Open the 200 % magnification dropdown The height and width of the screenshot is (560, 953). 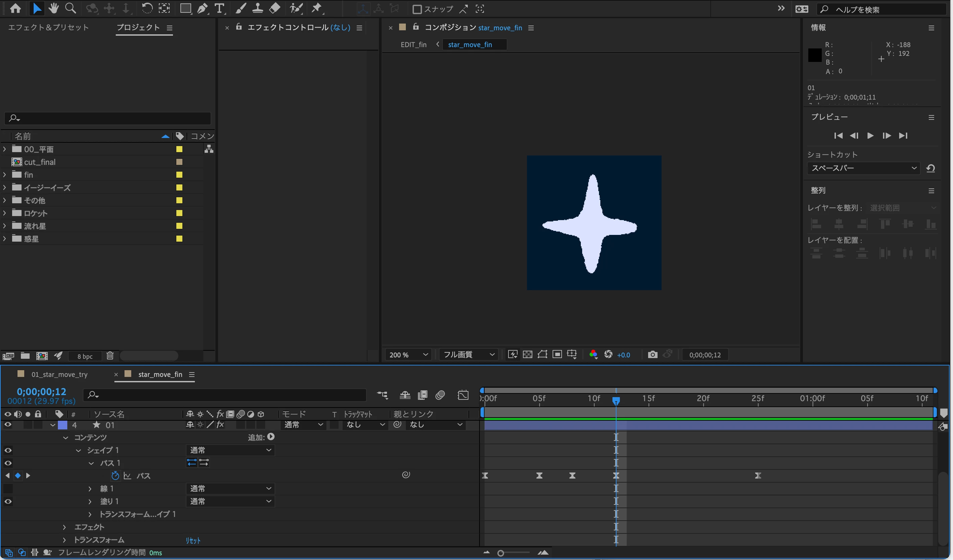(408, 355)
